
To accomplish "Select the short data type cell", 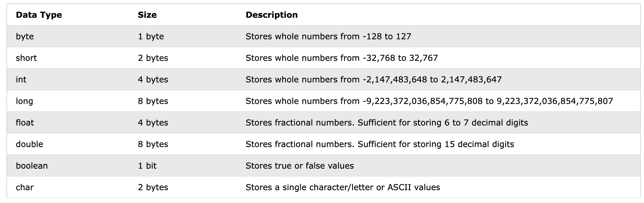I will click(x=26, y=58).
